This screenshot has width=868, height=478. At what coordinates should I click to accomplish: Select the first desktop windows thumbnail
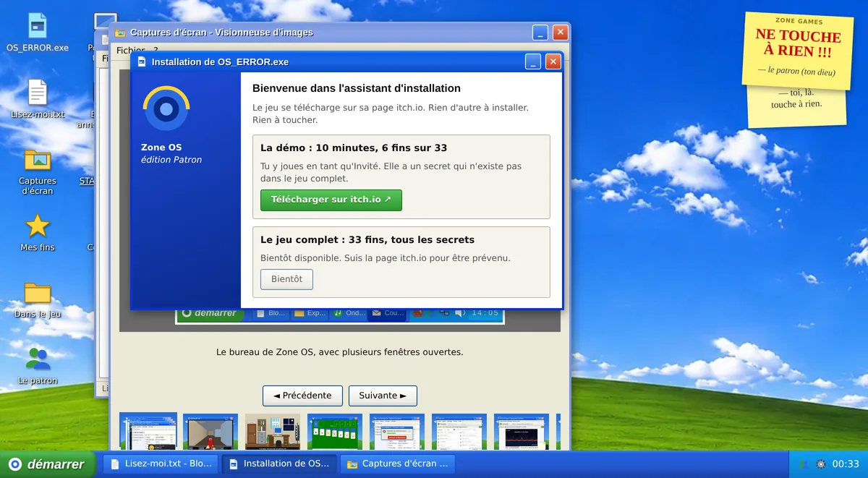click(148, 432)
